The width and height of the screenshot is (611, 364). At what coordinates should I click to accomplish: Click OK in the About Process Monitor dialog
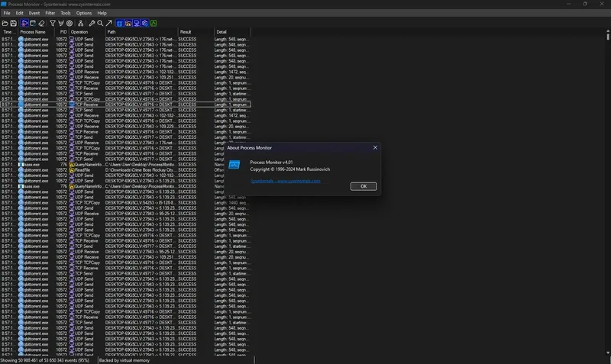[x=364, y=186]
